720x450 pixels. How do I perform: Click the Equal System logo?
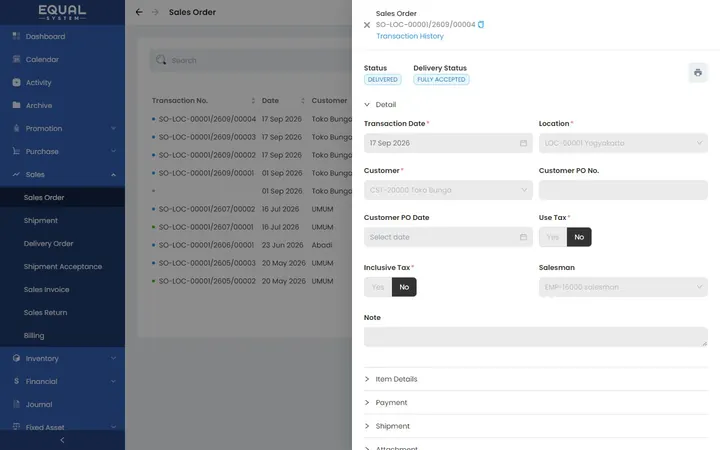pos(62,12)
